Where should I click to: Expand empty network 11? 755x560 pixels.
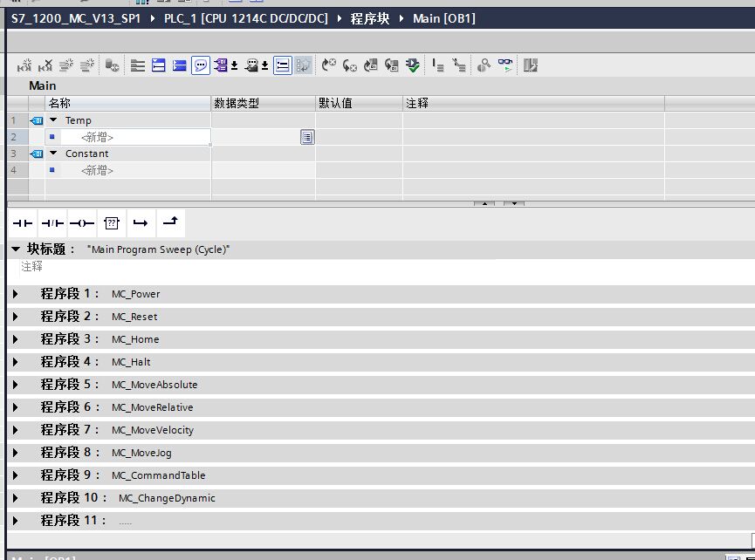tap(16, 520)
